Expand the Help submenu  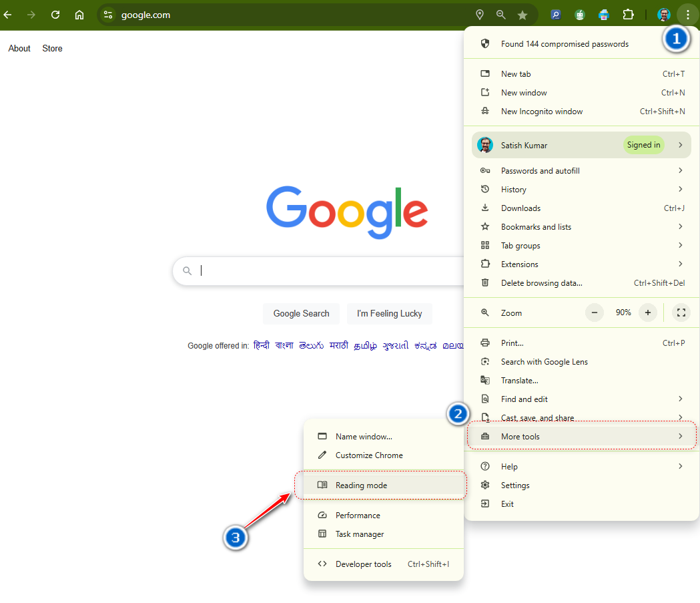582,467
